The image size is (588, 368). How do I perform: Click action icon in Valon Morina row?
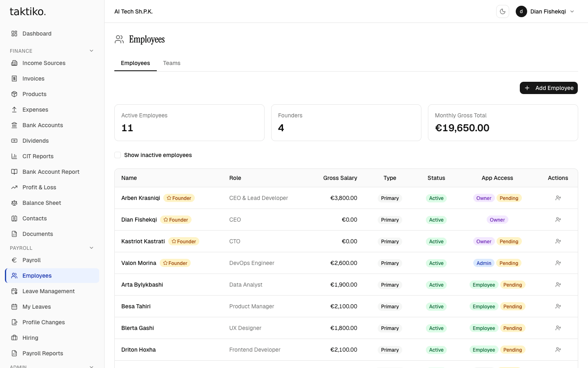558,263
